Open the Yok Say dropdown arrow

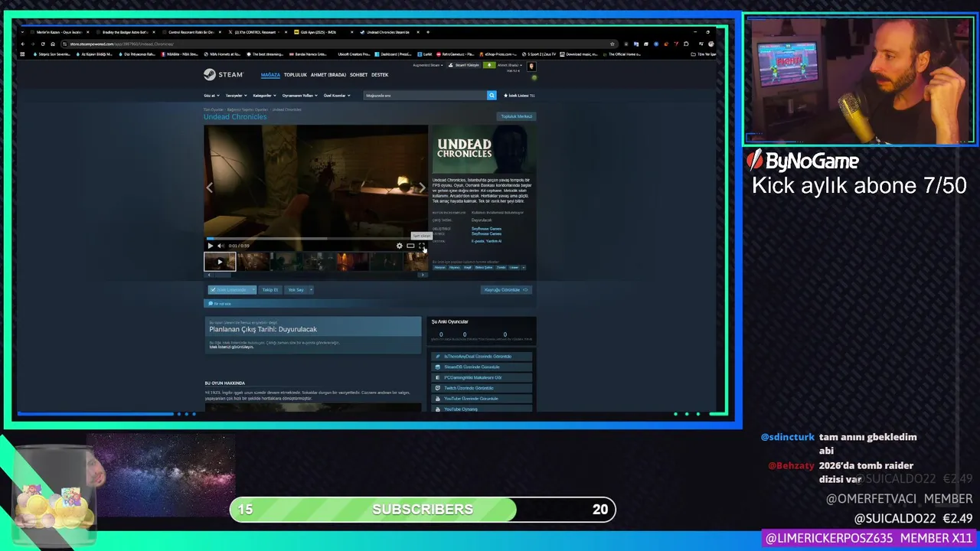[x=311, y=290]
